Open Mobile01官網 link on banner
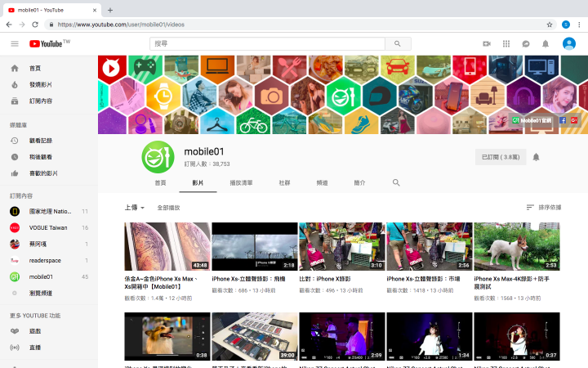Screen dimensions: 588x368 click(532, 120)
